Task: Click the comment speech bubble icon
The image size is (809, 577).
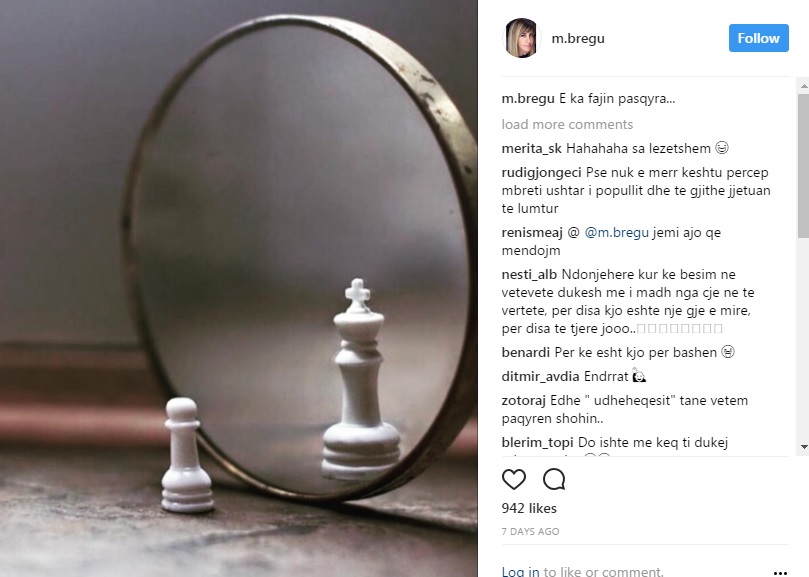Action: point(554,479)
